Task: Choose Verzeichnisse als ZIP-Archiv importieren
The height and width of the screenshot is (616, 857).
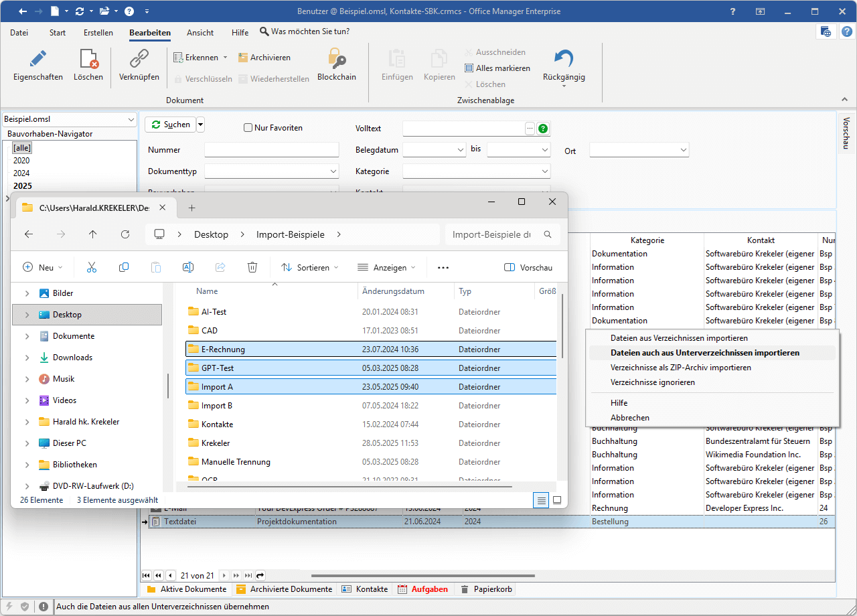Action: pyautogui.click(x=680, y=368)
